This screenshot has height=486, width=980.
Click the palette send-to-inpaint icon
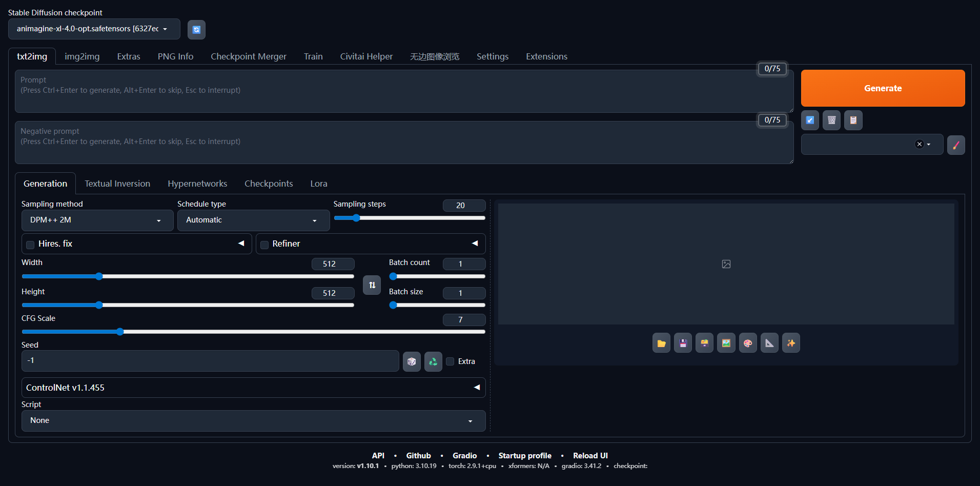748,343
